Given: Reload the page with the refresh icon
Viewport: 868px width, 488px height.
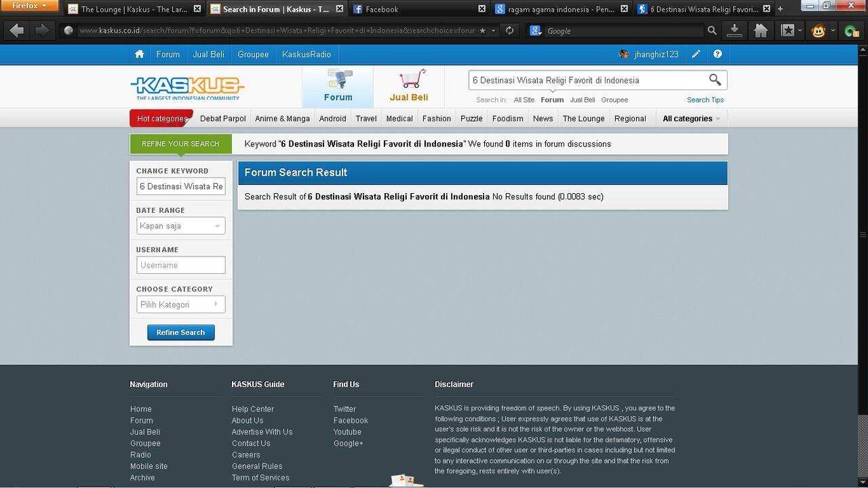Looking at the screenshot, I should click(510, 30).
